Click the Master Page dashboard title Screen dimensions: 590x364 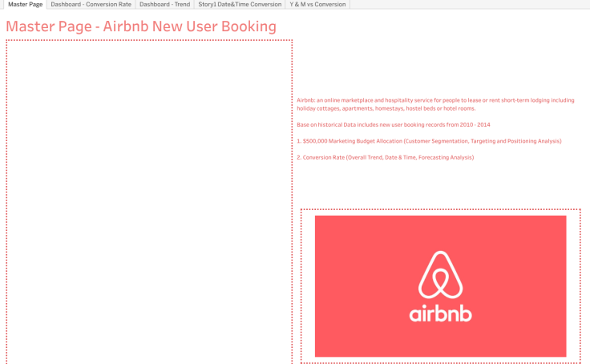coord(141,26)
